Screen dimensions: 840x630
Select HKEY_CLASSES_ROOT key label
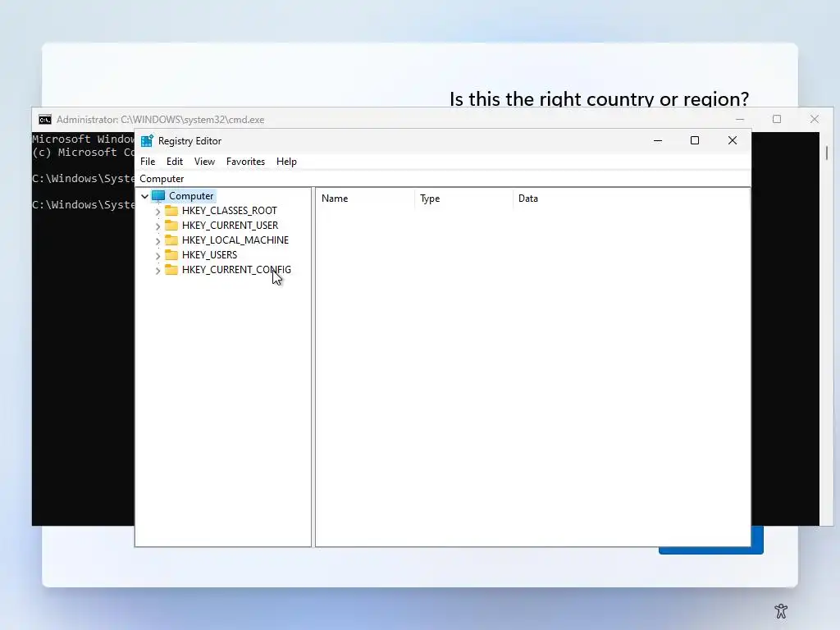(x=230, y=211)
